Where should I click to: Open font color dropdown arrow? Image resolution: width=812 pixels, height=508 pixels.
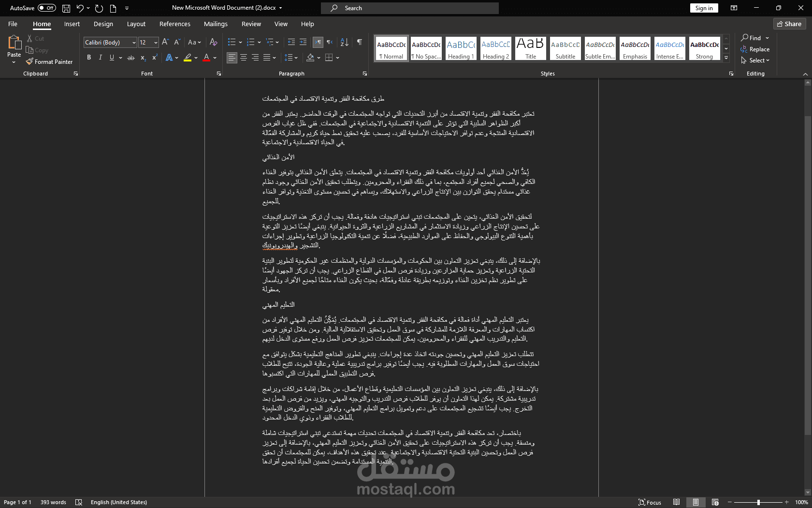pyautogui.click(x=215, y=58)
